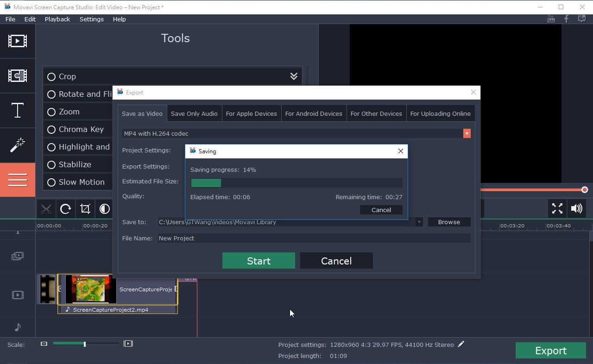Open the Playback menu

point(57,19)
